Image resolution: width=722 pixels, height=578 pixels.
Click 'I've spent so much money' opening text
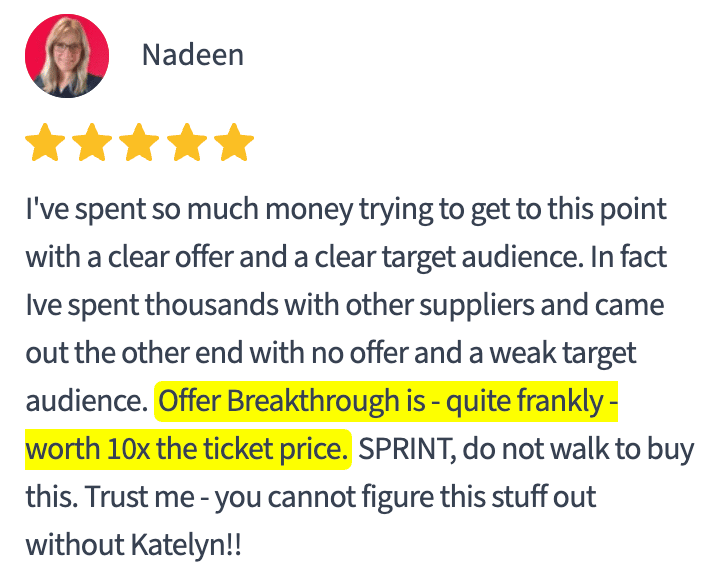[188, 210]
